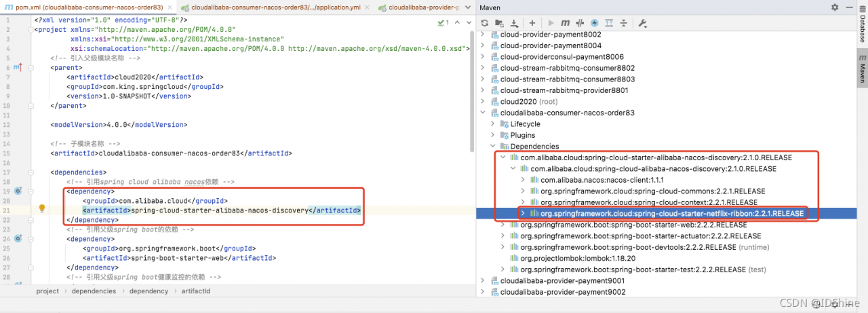Viewport: 868px width, 313px height.
Task: Click 'artifactId' in the breadcrumb bar
Action: coord(196,291)
